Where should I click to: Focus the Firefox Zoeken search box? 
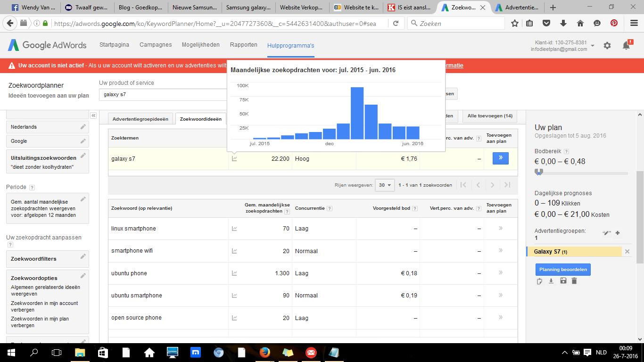click(x=455, y=23)
